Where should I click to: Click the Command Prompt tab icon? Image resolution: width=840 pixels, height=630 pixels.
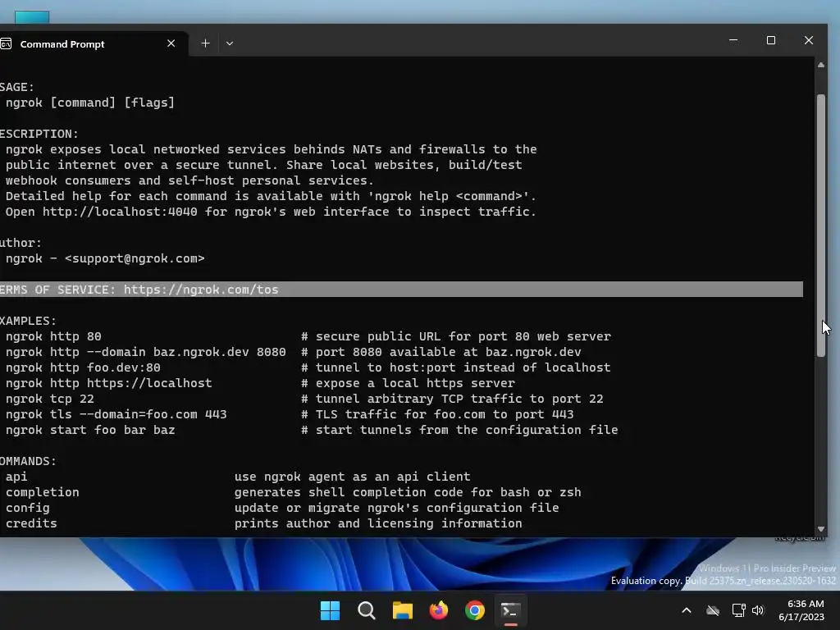[6, 44]
